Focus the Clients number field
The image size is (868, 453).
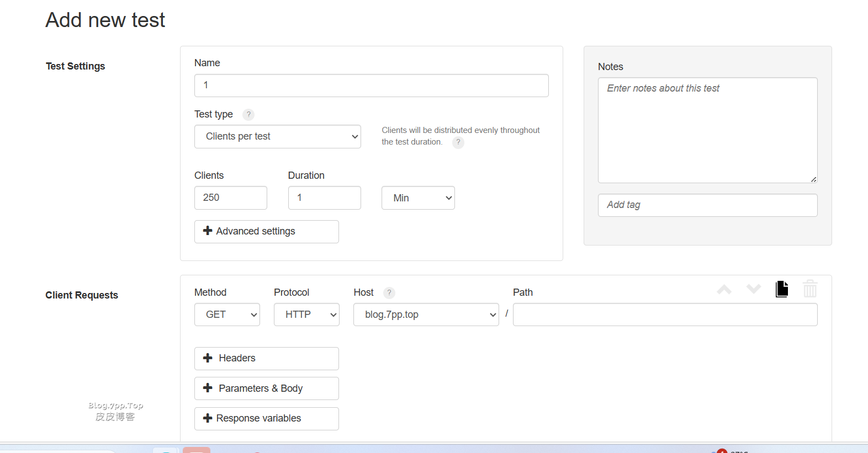point(230,198)
